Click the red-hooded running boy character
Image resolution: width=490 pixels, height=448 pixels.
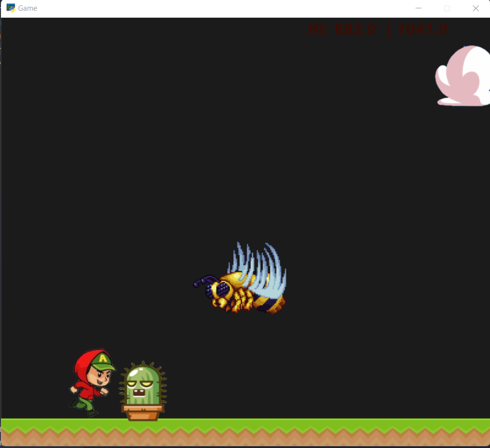92,383
